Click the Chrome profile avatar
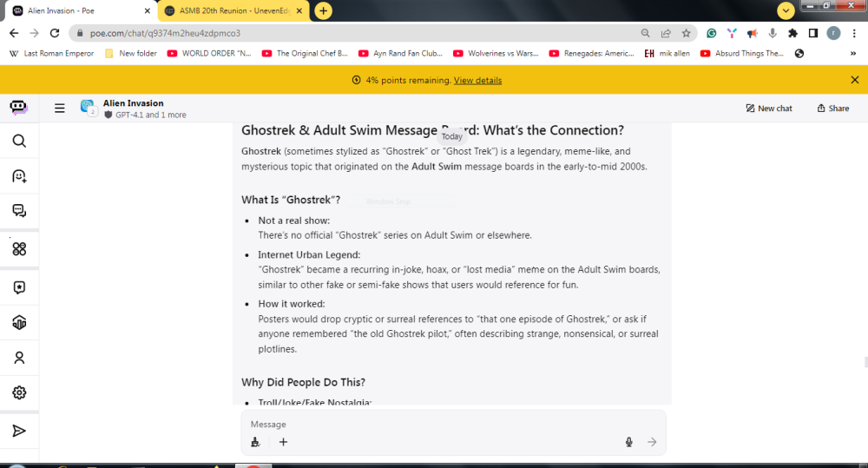 833,33
